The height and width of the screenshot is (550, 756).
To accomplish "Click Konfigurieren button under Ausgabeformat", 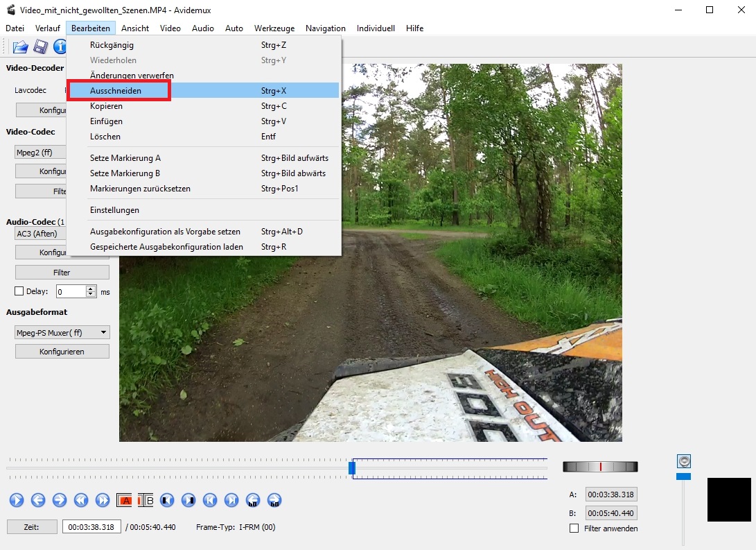I will click(62, 352).
